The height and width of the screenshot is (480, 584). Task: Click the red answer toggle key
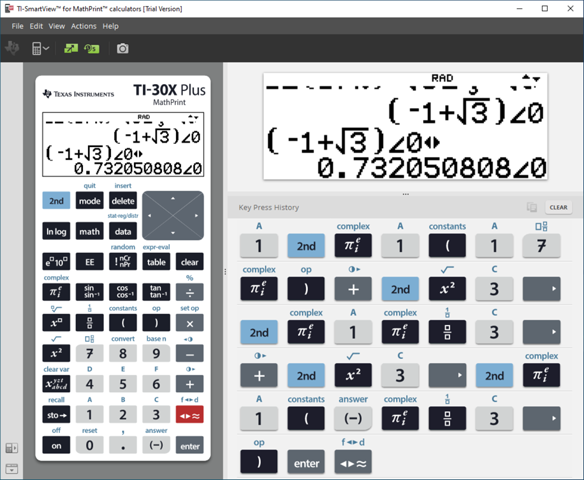(190, 414)
